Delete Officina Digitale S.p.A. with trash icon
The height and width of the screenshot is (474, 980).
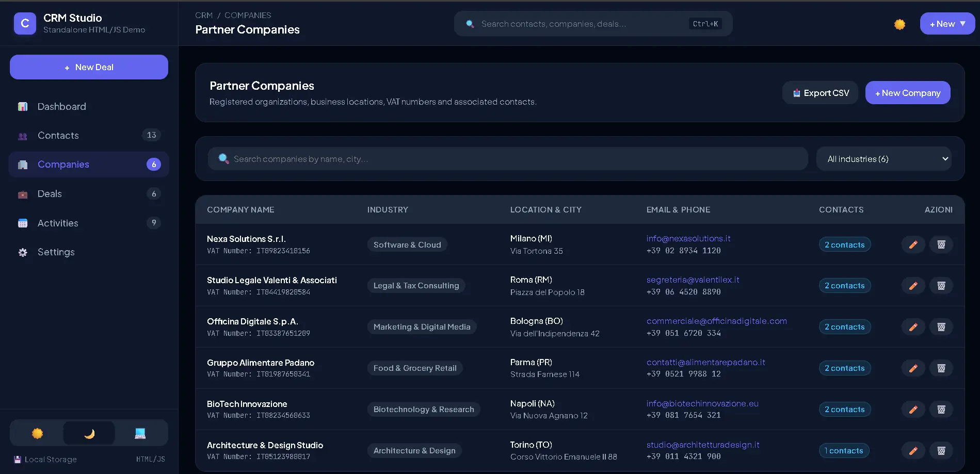click(941, 327)
